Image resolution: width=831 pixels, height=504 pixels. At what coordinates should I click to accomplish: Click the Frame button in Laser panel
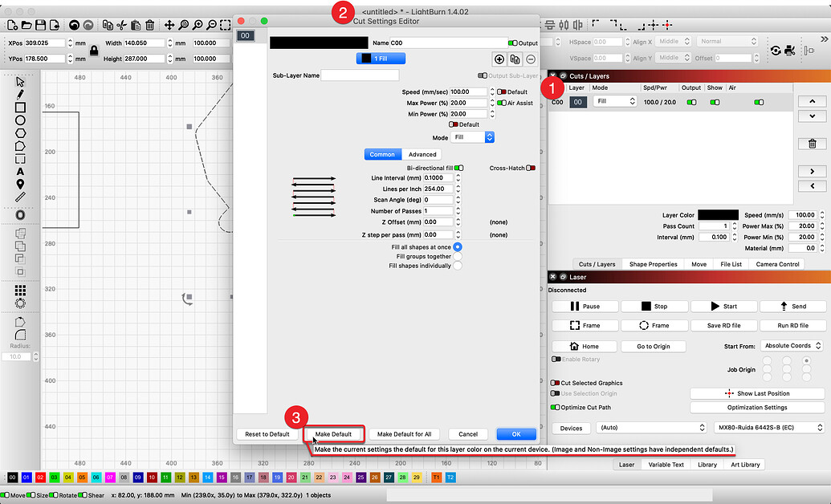585,325
